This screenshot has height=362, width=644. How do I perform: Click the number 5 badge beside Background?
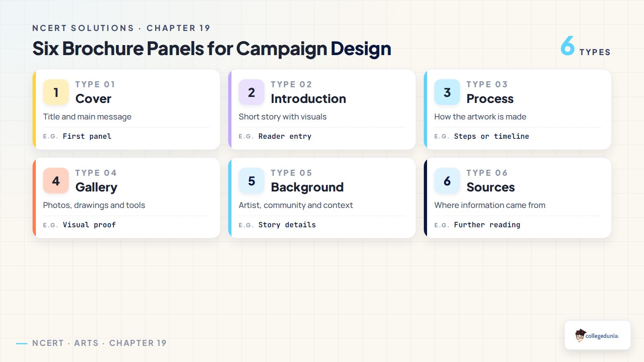(x=252, y=181)
